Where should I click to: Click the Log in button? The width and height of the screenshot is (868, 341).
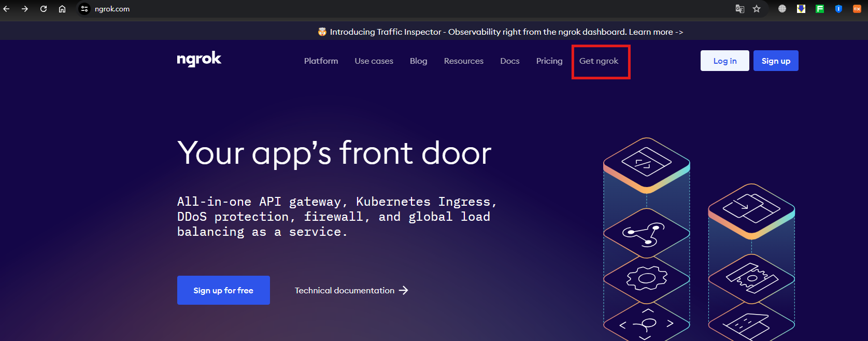725,61
